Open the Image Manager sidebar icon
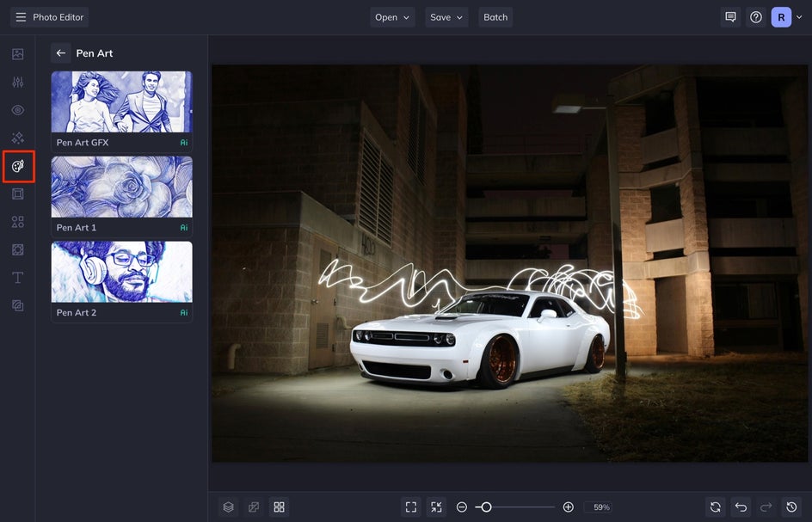This screenshot has height=522, width=812. pos(17,54)
